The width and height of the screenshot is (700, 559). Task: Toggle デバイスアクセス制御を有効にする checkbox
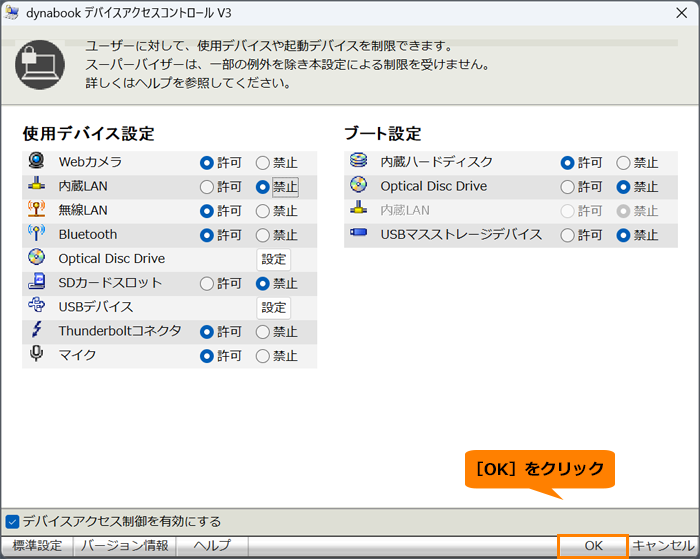pos(12,521)
